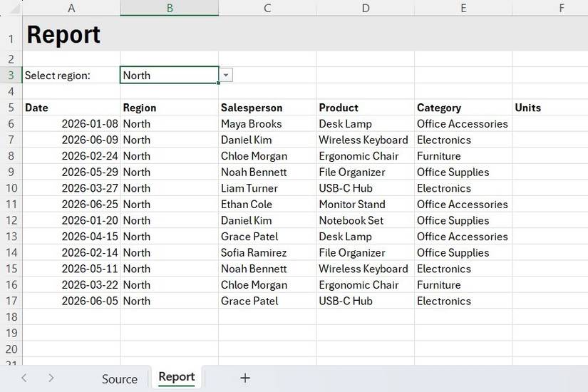
Task: Click the Monitor Stand cell
Action: pos(366,205)
